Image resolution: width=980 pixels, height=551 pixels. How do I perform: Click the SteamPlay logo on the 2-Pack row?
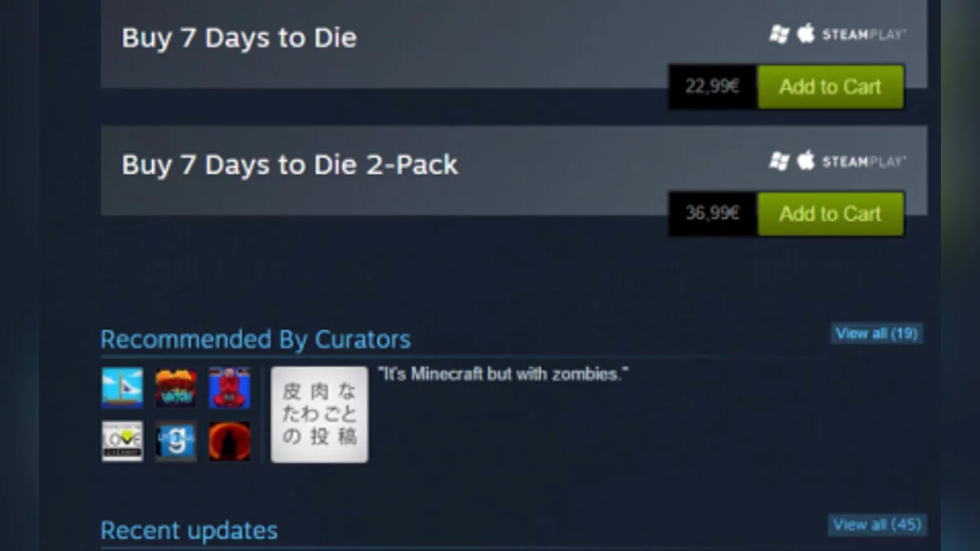(864, 162)
